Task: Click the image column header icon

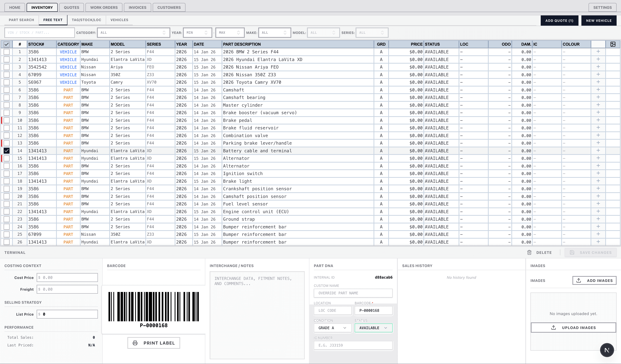Action: (x=613, y=44)
